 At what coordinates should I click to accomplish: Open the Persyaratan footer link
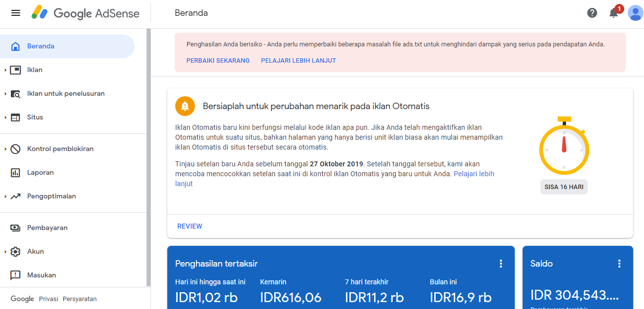(x=79, y=299)
